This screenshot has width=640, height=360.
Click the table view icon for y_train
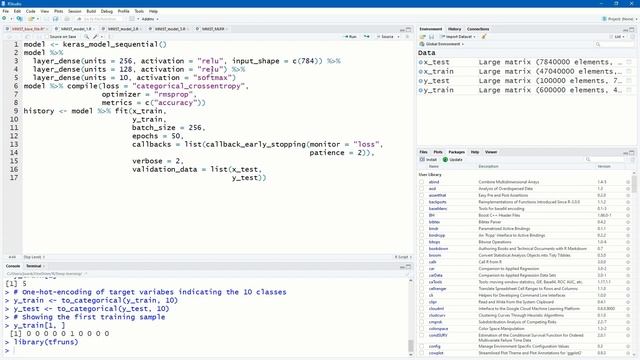point(629,90)
